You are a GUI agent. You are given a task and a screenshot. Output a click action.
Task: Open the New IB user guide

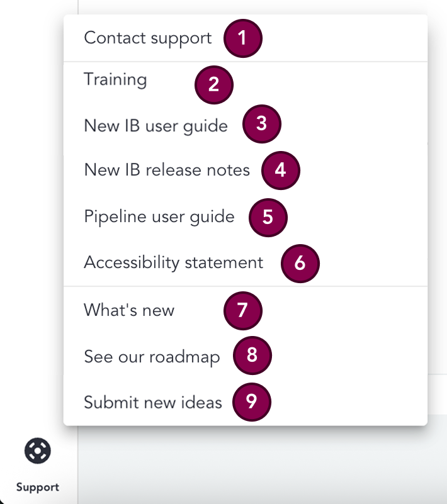[156, 125]
